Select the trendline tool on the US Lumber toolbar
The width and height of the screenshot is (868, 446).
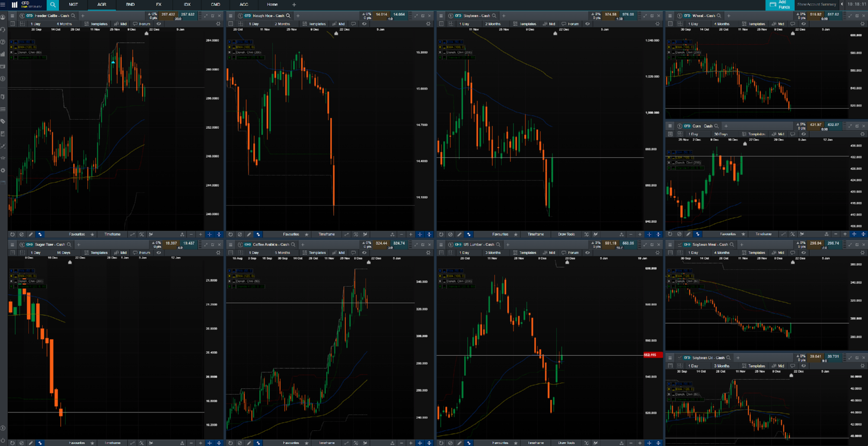click(x=566, y=443)
